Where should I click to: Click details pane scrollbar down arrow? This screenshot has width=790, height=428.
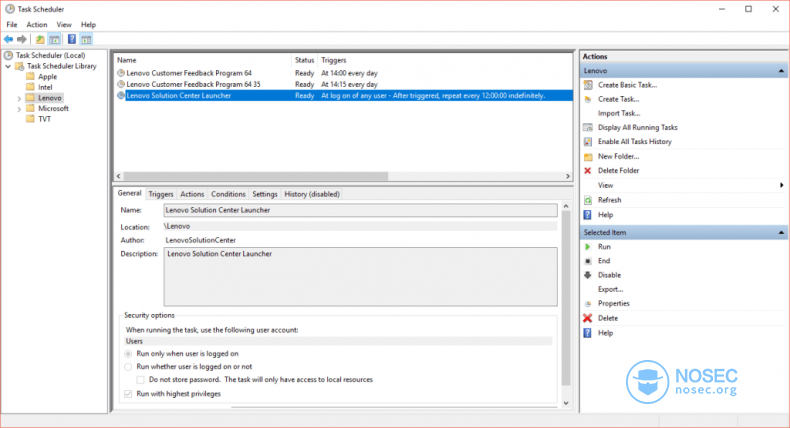pyautogui.click(x=566, y=403)
